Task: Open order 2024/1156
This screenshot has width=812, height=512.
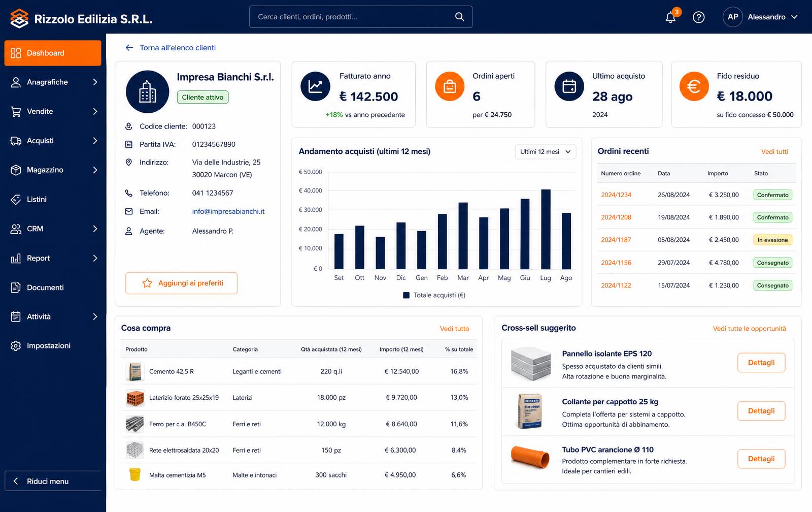Action: [616, 263]
